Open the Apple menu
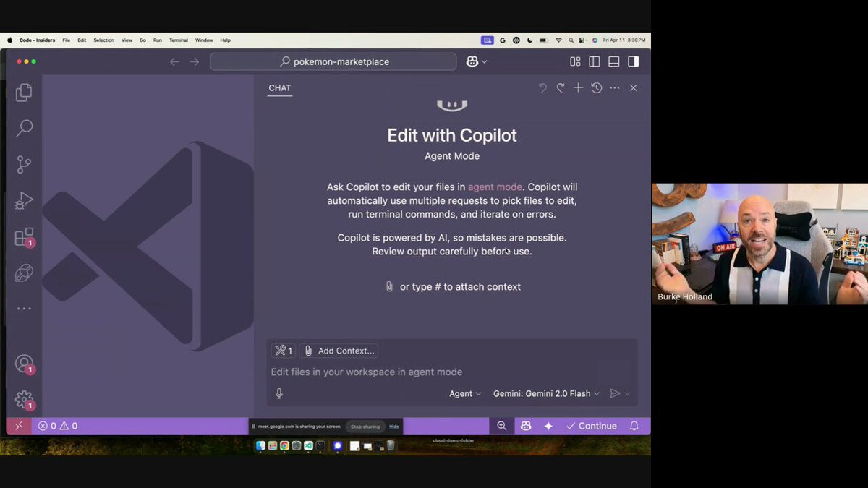868x488 pixels. (x=10, y=40)
